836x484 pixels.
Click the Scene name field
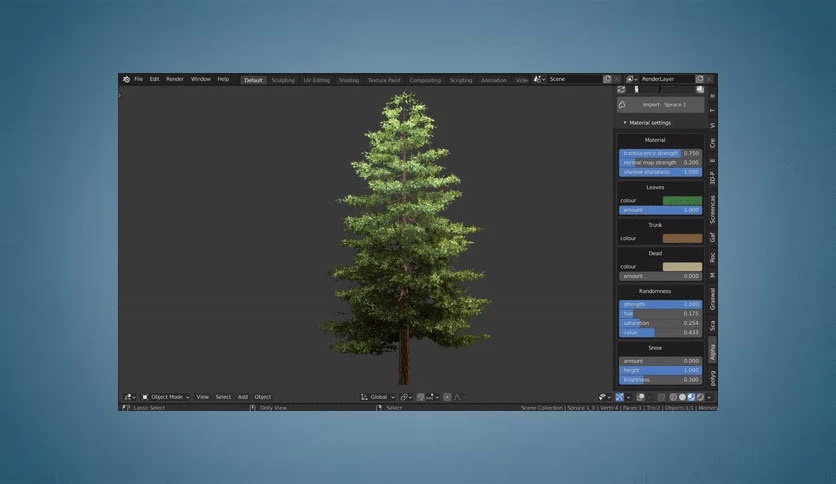[574, 79]
